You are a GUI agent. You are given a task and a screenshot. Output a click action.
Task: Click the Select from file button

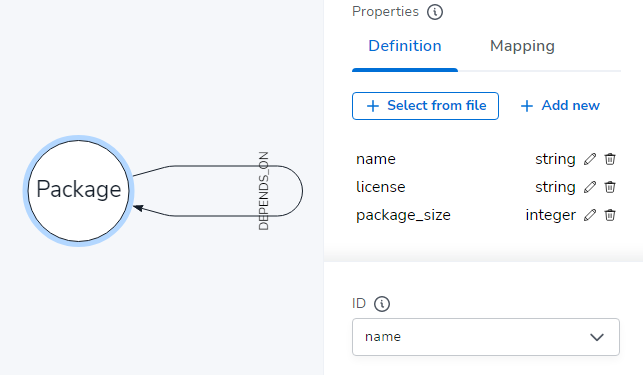click(425, 106)
